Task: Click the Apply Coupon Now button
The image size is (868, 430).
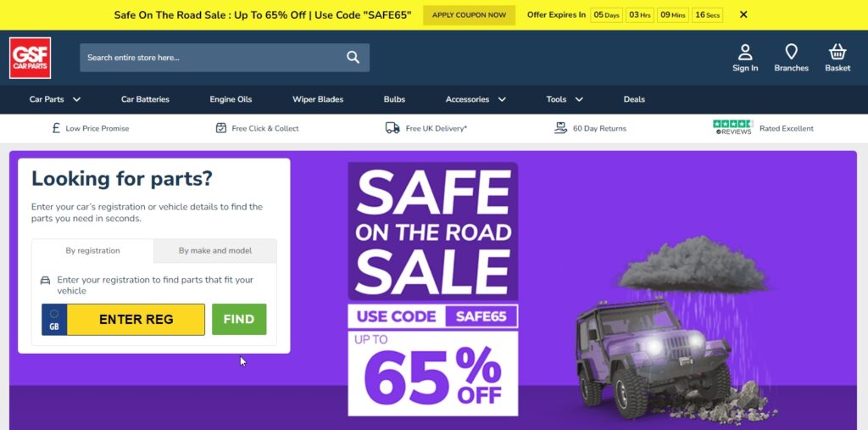Action: (x=469, y=15)
